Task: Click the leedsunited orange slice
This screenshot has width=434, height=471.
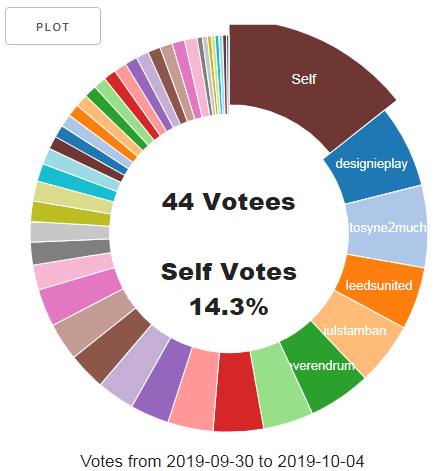Action: coord(378,285)
